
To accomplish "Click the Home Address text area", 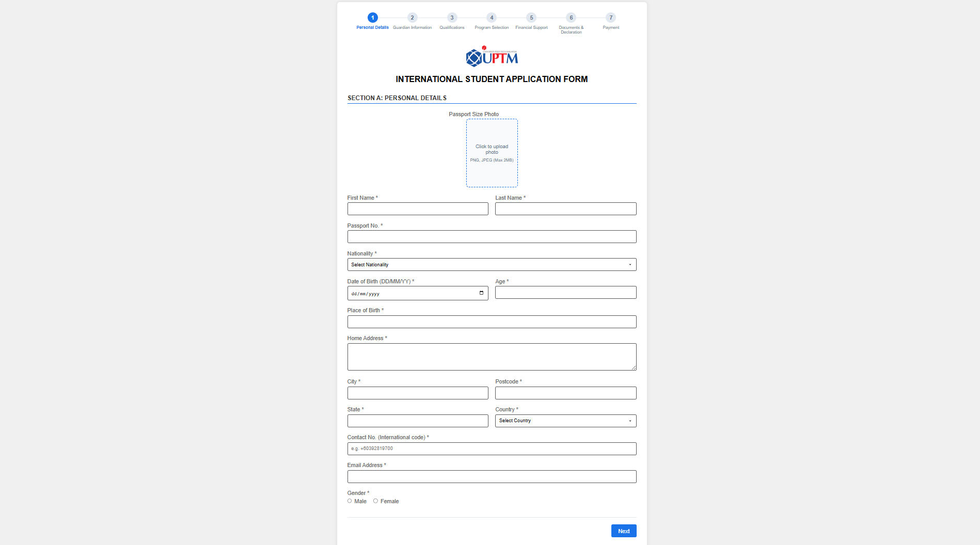I will (x=492, y=356).
